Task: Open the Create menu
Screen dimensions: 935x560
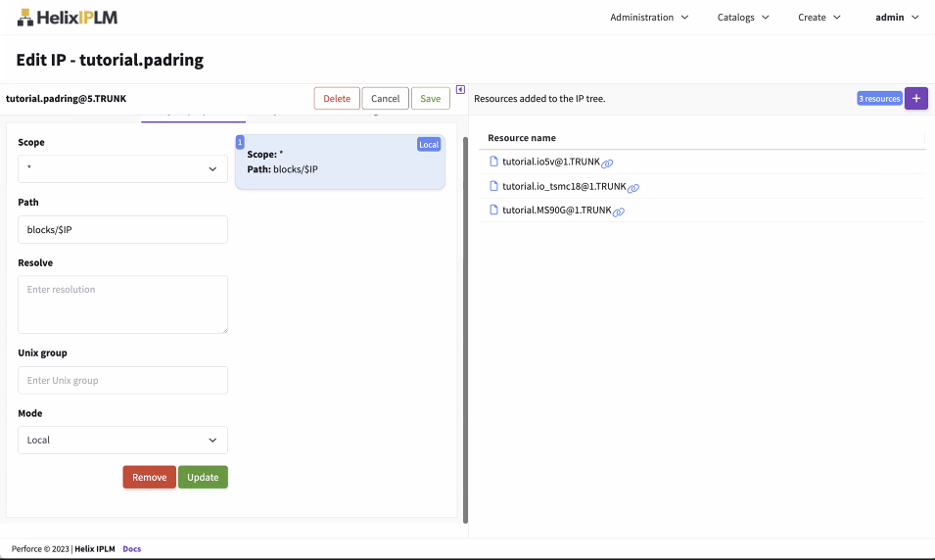Action: click(x=818, y=17)
